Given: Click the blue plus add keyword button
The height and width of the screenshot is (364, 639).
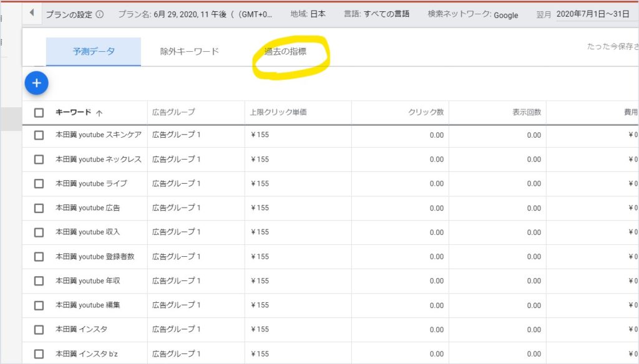Looking at the screenshot, I should click(37, 83).
